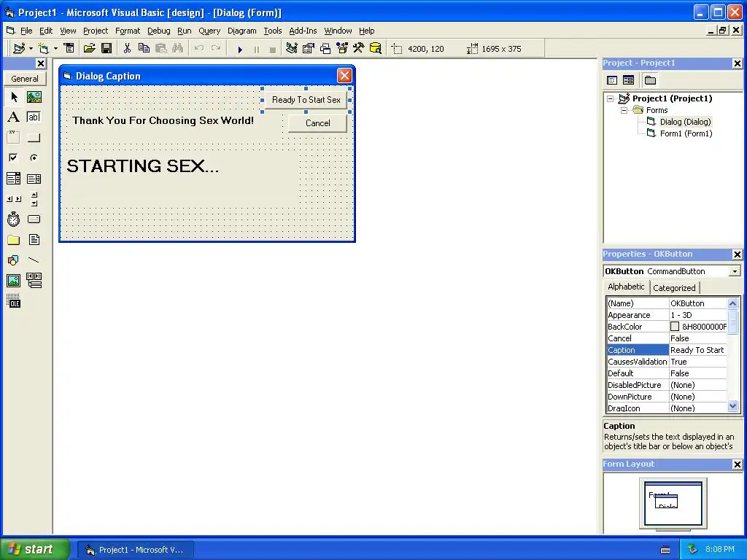Click the Find binoculars icon
This screenshot has height=560, width=747.
pyautogui.click(x=177, y=49)
